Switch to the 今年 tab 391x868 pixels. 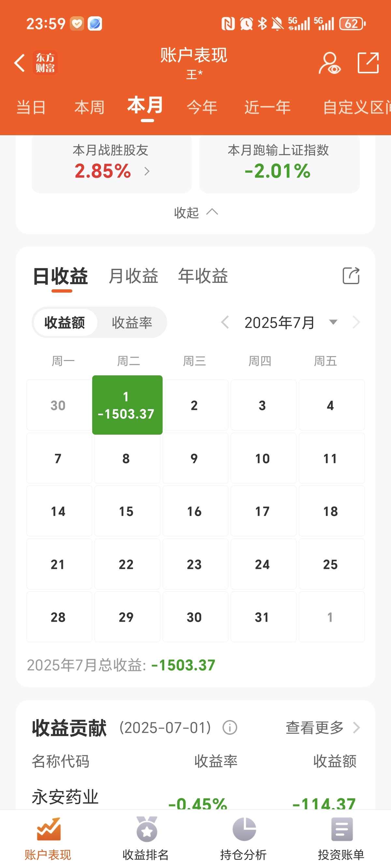[x=202, y=108]
